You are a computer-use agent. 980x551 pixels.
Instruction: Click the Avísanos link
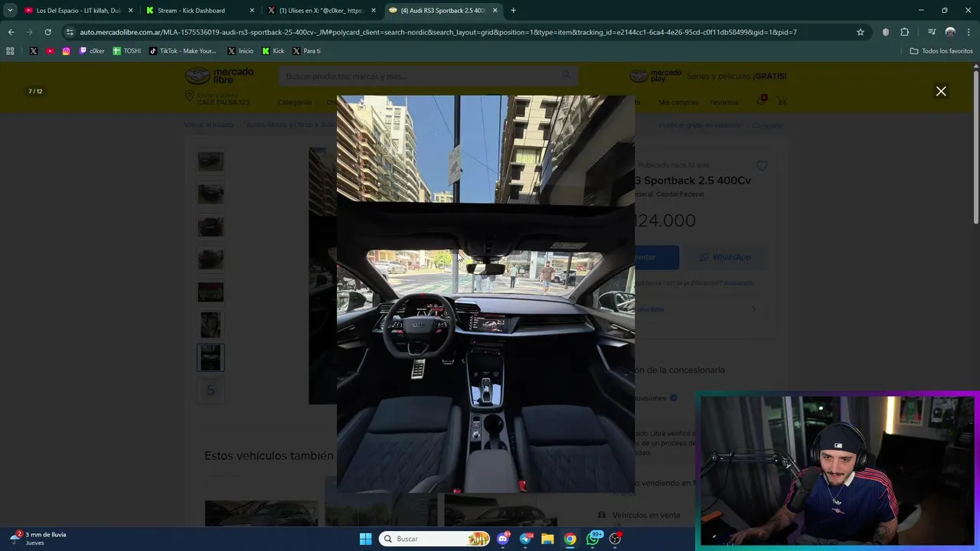click(739, 283)
